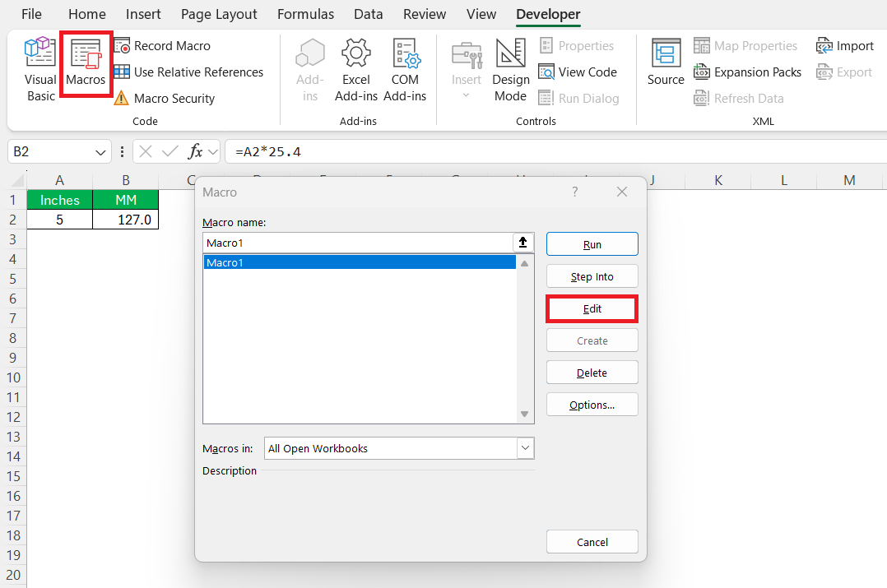Select the Inches header cell
The width and height of the screenshot is (887, 588).
pyautogui.click(x=59, y=200)
